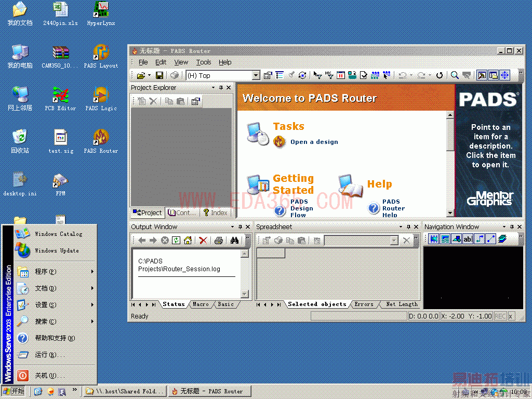Open Project Explorer panel options dropdown arrow
Image resolution: width=532 pixels, height=399 pixels.
pos(213,87)
